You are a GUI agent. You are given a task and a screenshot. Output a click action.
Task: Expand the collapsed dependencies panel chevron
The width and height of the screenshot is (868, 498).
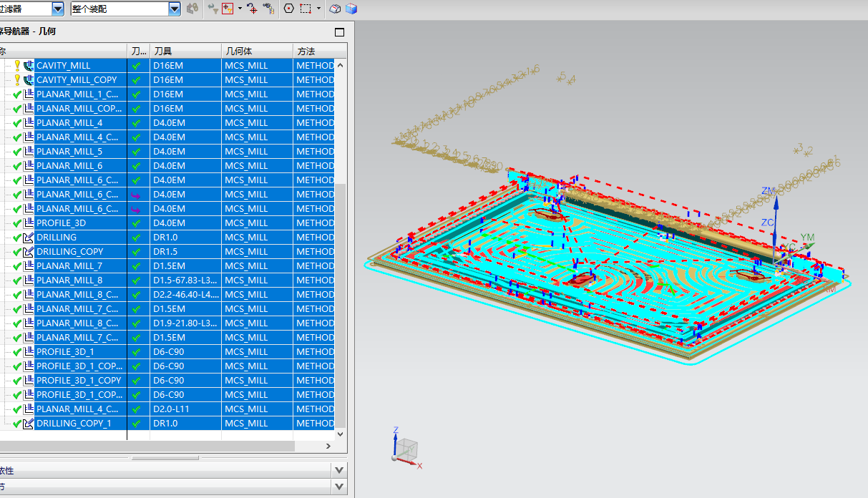click(x=338, y=470)
